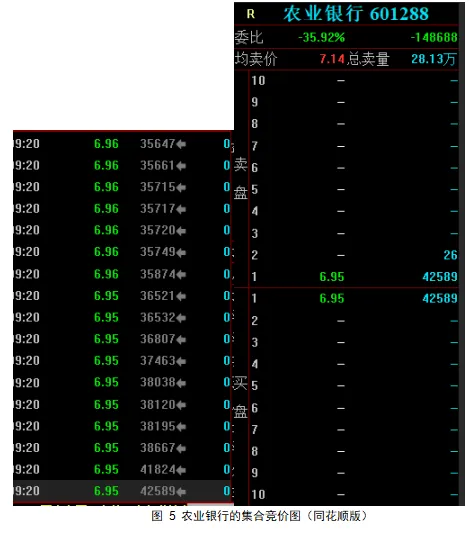The width and height of the screenshot is (475, 536).
Task: Select the trade row with volume 35749
Action: [x=123, y=252]
